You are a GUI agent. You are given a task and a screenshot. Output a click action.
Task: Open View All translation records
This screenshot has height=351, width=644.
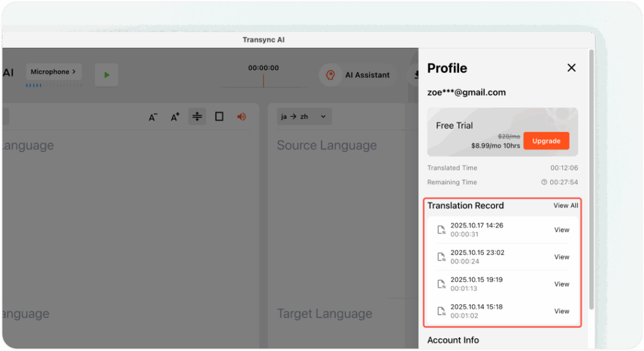coord(565,206)
